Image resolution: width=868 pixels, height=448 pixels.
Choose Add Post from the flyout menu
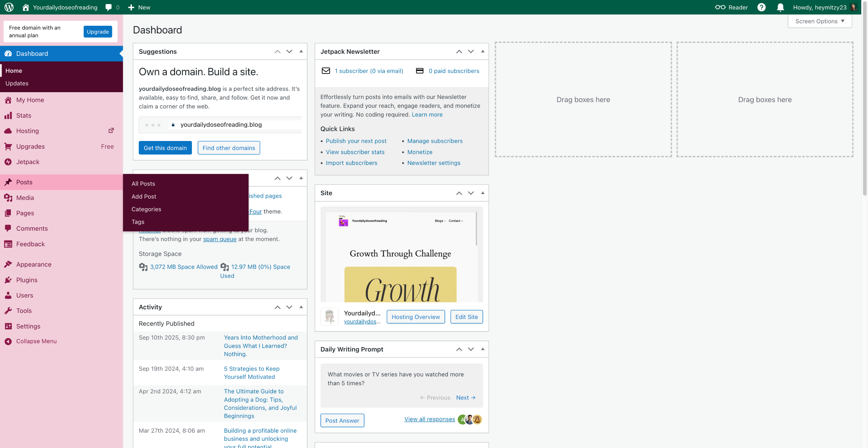[x=144, y=197]
